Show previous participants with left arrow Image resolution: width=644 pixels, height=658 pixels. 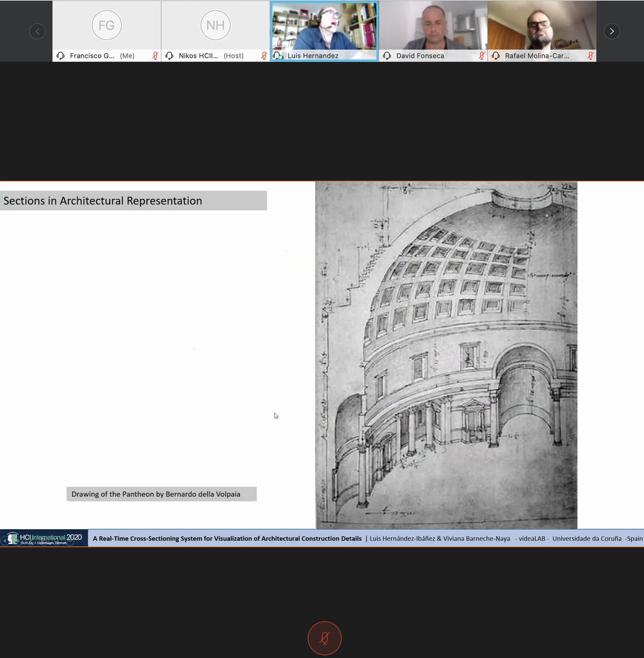37,31
